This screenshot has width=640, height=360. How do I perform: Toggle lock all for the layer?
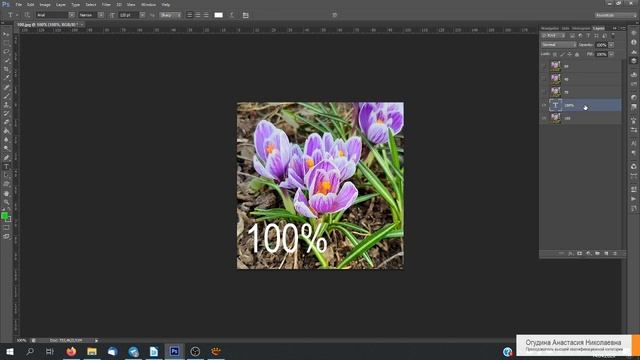coord(577,54)
